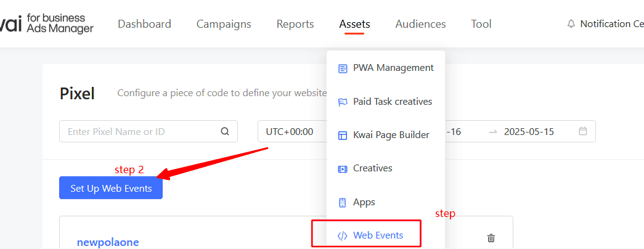This screenshot has width=644, height=249.
Task: Click the Apps phone icon
Action: click(x=343, y=202)
